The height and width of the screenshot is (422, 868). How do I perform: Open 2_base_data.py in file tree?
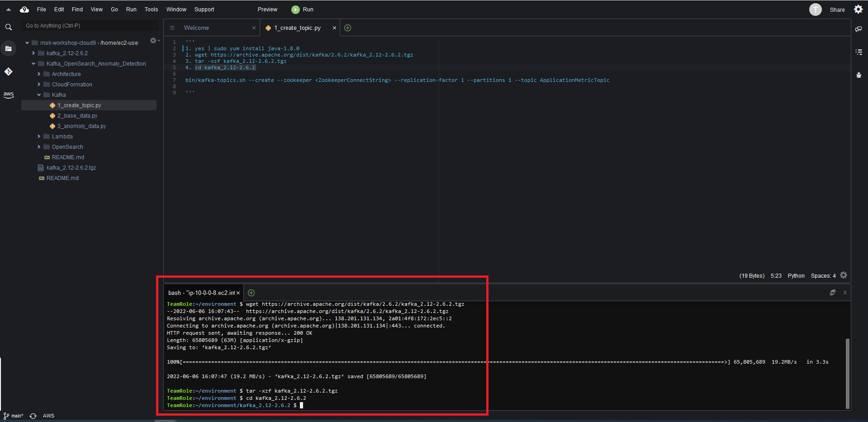coord(77,116)
